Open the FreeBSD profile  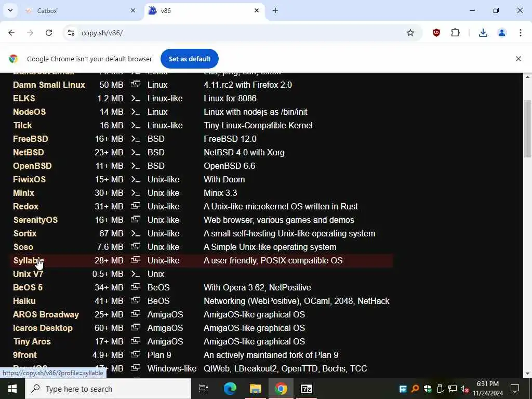[x=31, y=139]
